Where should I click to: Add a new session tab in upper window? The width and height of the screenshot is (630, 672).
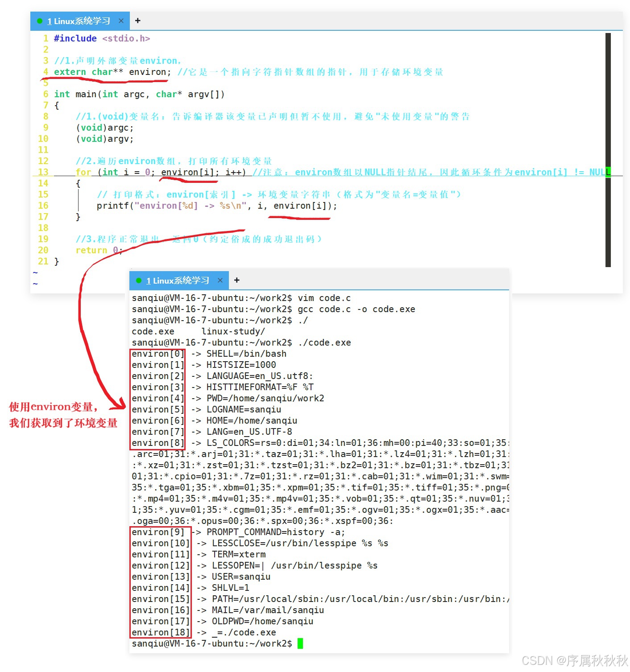click(x=138, y=21)
